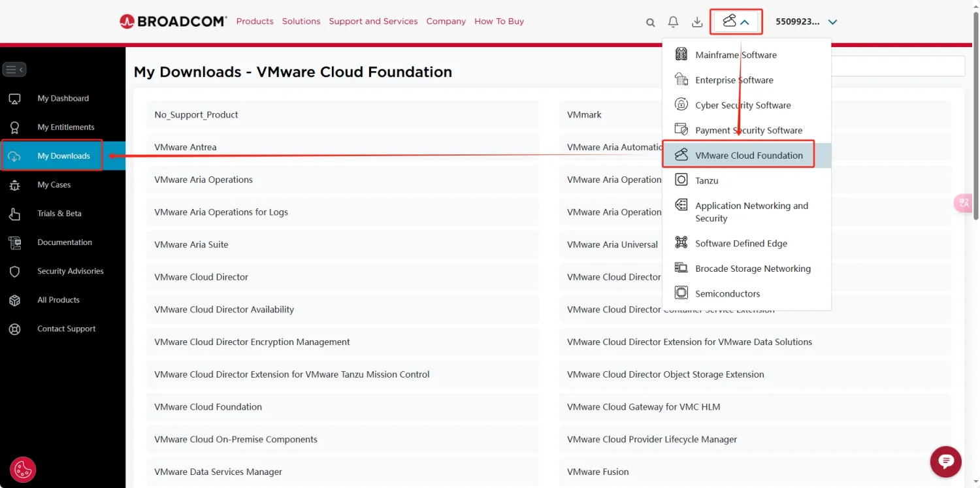Click the Tanzu square icon
The height and width of the screenshot is (488, 980).
tap(681, 180)
